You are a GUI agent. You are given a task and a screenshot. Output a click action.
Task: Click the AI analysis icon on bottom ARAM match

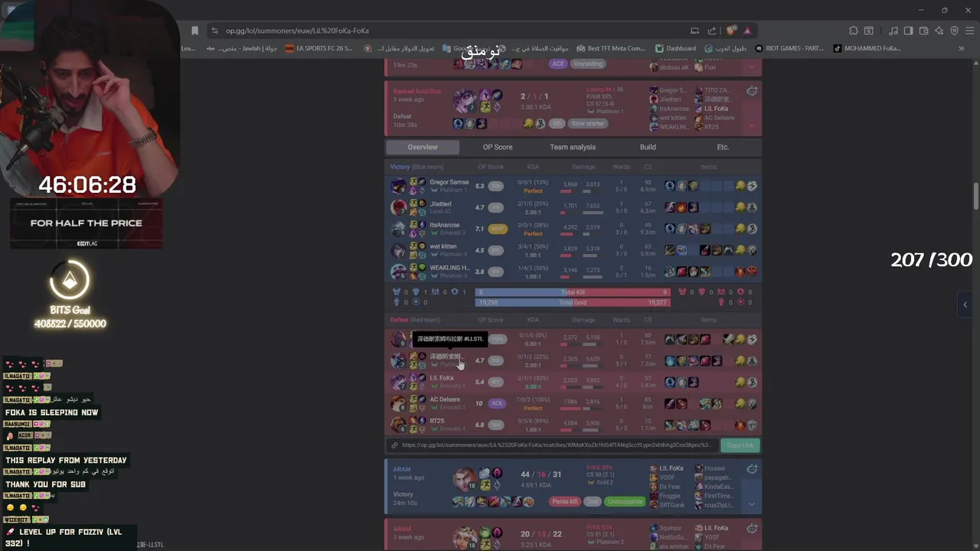point(752,528)
